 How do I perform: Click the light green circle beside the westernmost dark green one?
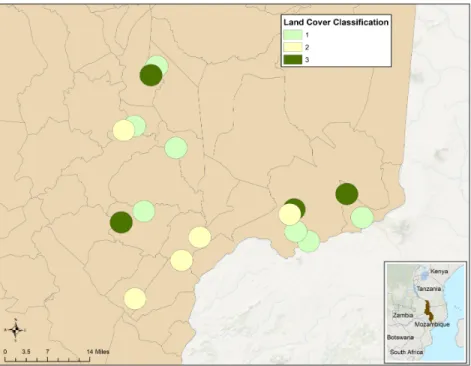(144, 211)
